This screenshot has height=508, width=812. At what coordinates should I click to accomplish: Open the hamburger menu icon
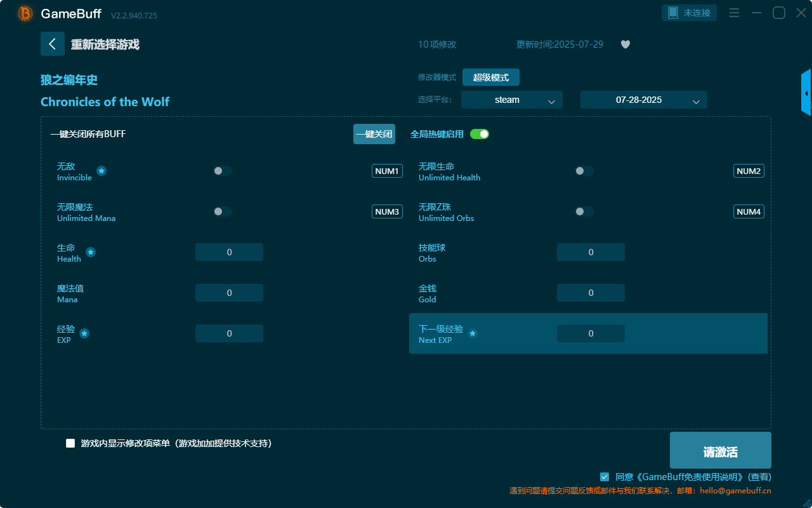point(735,13)
